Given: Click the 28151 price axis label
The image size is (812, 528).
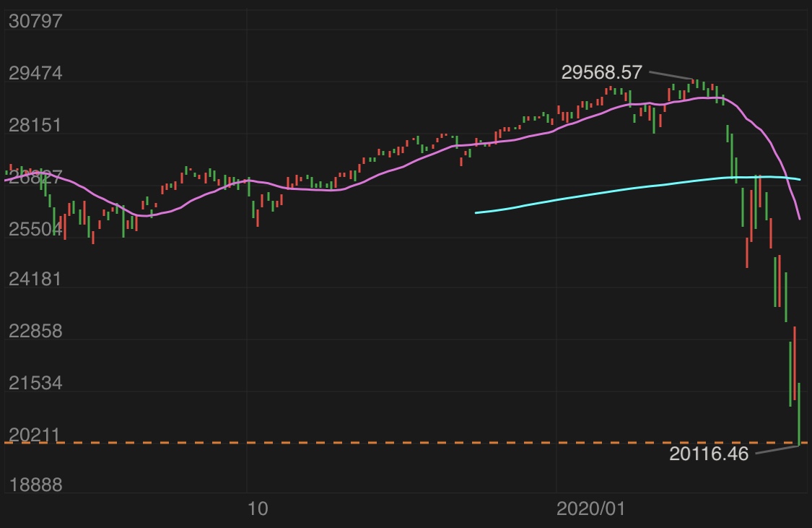Looking at the screenshot, I should [35, 126].
